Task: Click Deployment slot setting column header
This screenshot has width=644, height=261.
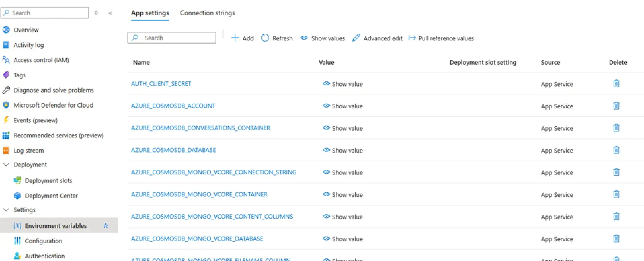Action: click(x=483, y=62)
